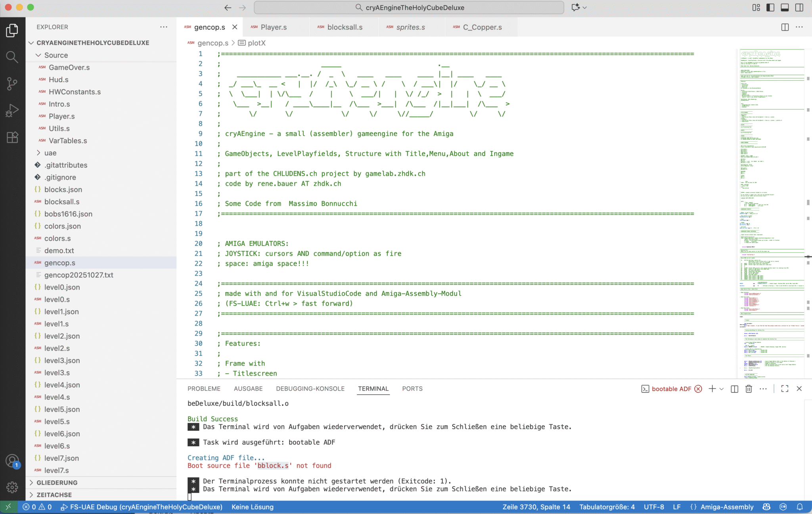The width and height of the screenshot is (812, 514).
Task: Click the code minimap overview
Action: [x=771, y=198]
